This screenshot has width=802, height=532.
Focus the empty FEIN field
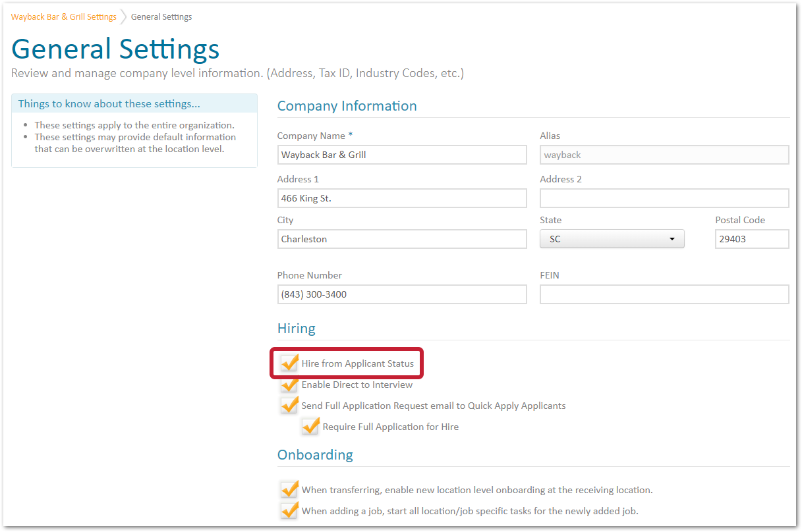point(664,294)
